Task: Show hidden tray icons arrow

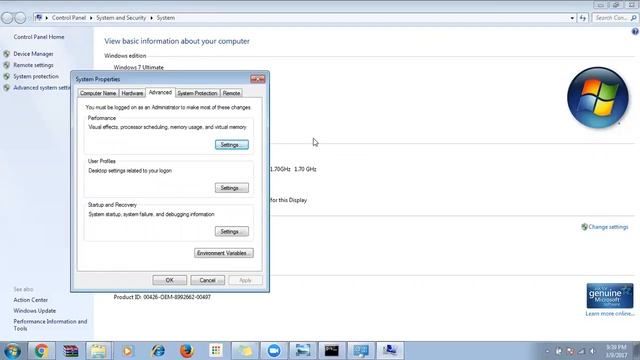Action: click(x=547, y=351)
